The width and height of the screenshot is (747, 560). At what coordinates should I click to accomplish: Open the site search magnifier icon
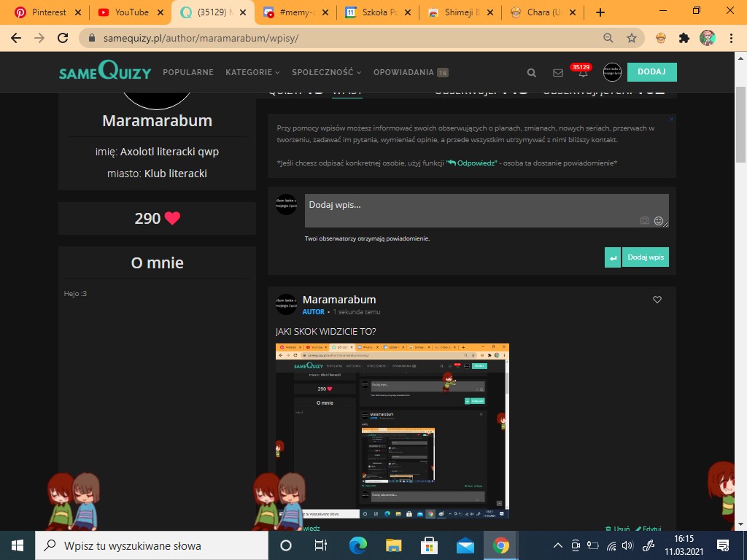[532, 73]
